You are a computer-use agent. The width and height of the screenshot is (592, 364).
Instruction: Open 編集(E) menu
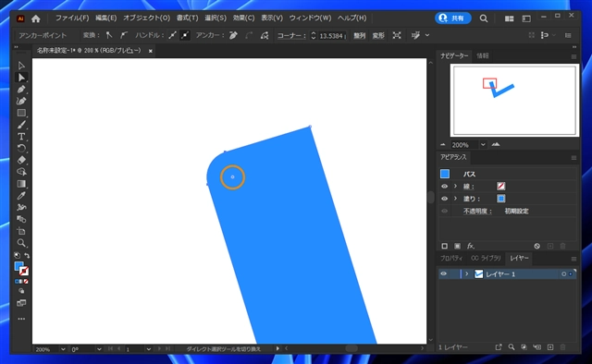[x=105, y=18]
